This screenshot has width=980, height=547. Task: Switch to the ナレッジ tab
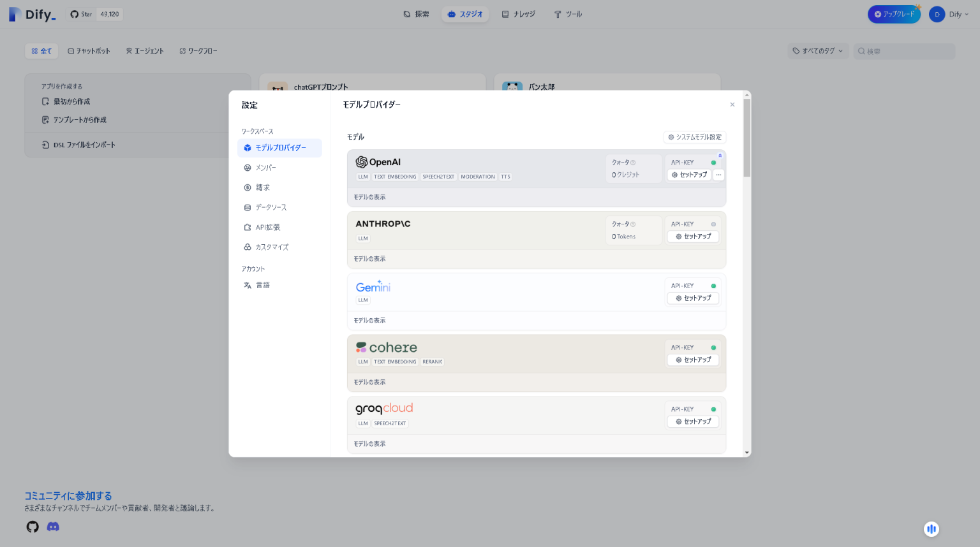pyautogui.click(x=518, y=13)
